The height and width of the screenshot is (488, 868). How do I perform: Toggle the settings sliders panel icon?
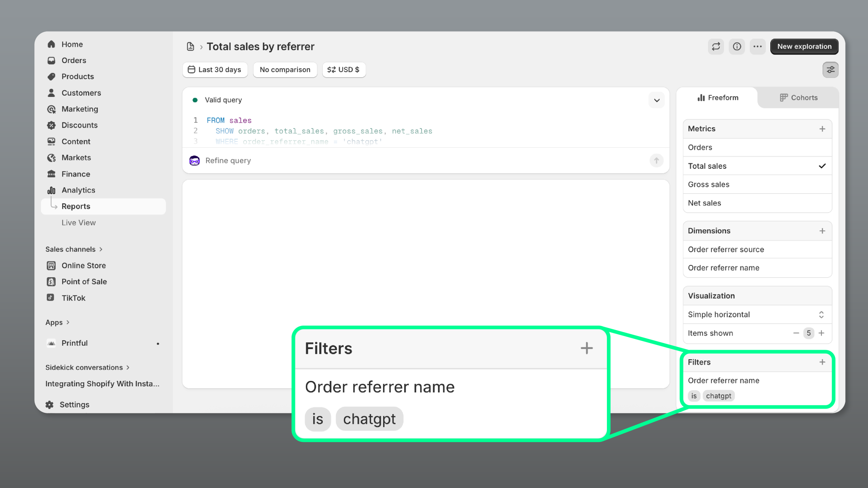coord(830,70)
